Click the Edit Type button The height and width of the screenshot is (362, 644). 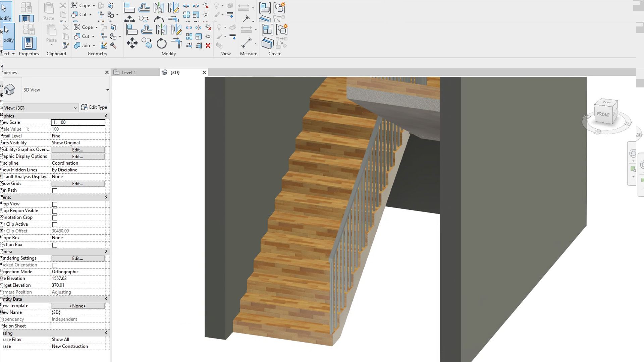tap(94, 107)
